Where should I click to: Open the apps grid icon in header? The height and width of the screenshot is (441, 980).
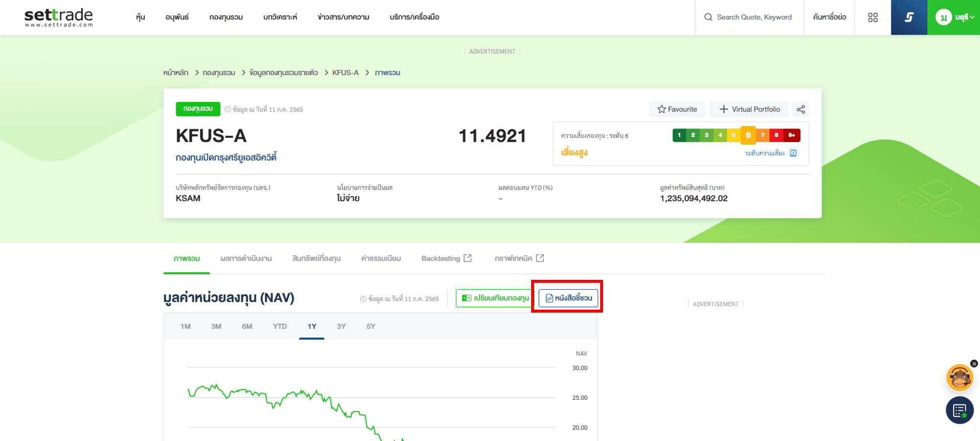click(873, 18)
